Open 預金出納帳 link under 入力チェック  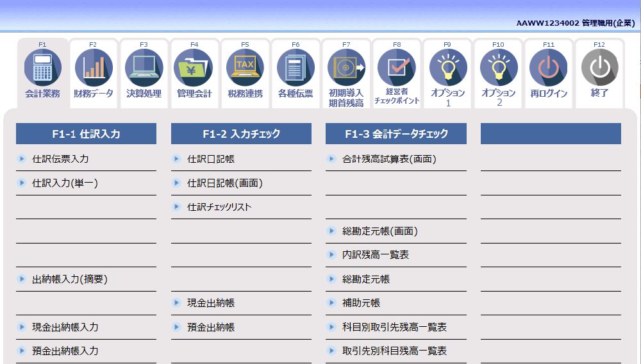click(x=210, y=327)
